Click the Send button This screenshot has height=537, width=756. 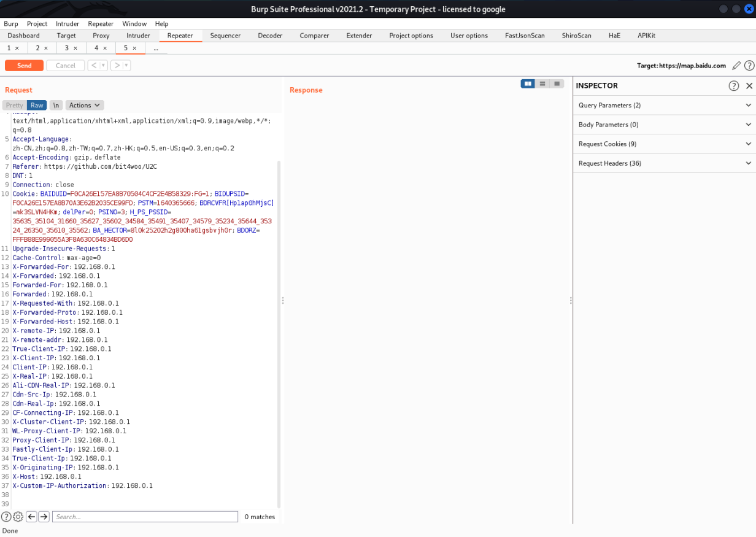point(25,66)
